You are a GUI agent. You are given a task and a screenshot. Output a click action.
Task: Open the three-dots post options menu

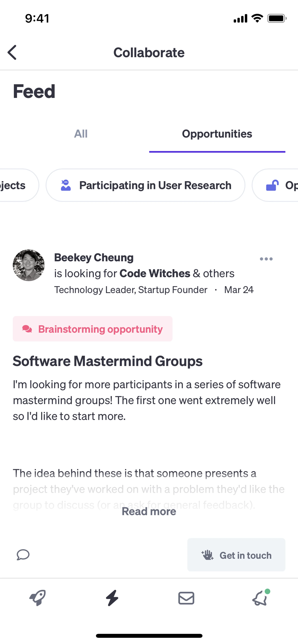pyautogui.click(x=266, y=259)
